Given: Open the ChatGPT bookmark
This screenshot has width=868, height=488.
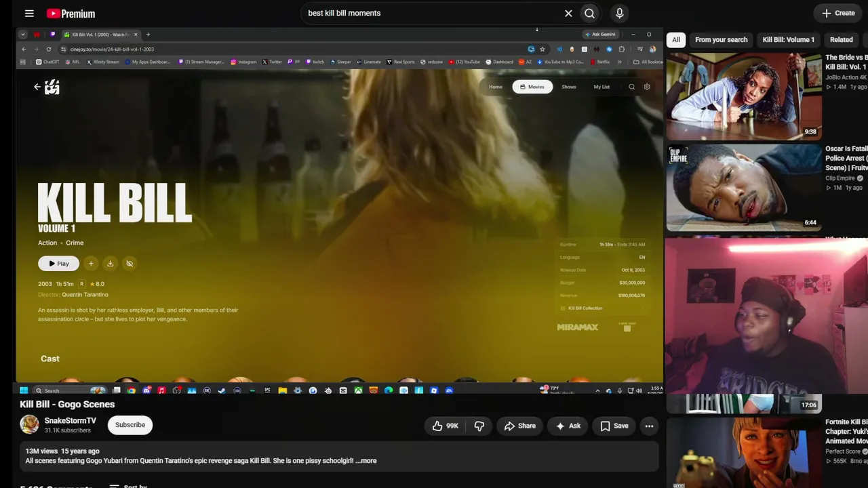Looking at the screenshot, I should [47, 62].
